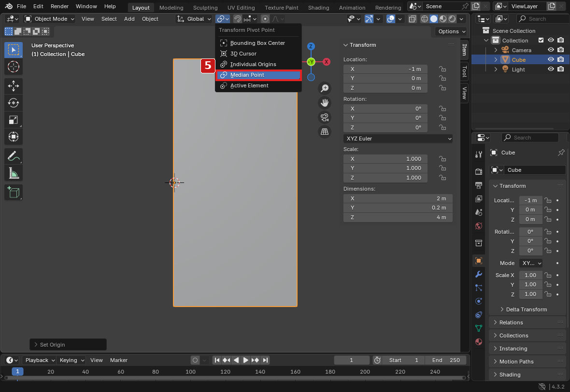Viewport: 570px width, 392px height.
Task: Choose Bounding Box Center pivot option
Action: coord(258,43)
